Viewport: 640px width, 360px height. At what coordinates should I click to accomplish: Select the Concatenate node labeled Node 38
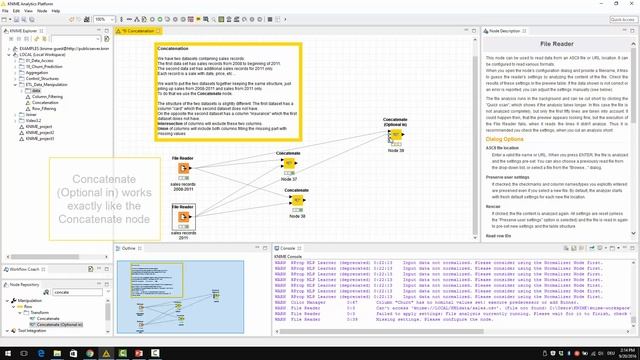(297, 200)
